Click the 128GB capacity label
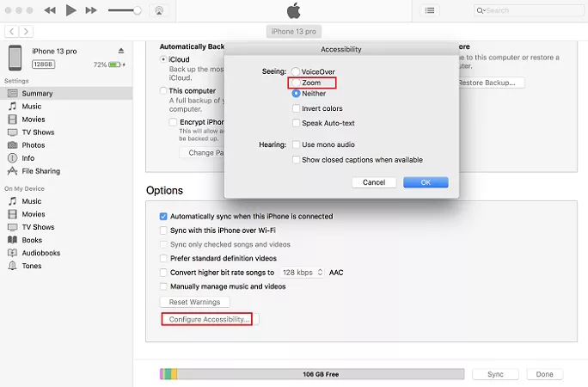The height and width of the screenshot is (387, 588). 43,64
